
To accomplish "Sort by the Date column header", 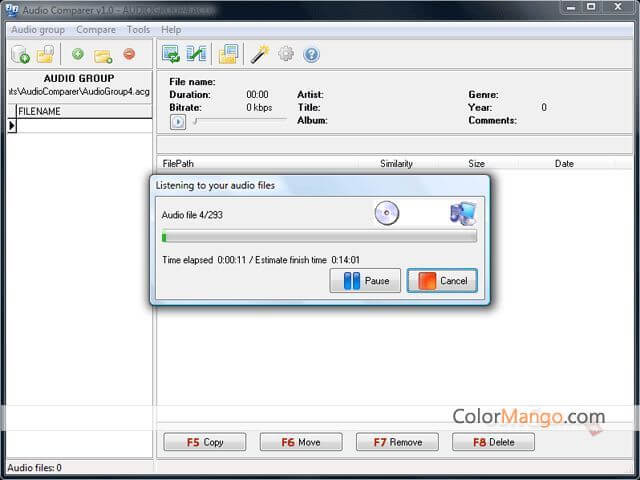I will tap(564, 164).
